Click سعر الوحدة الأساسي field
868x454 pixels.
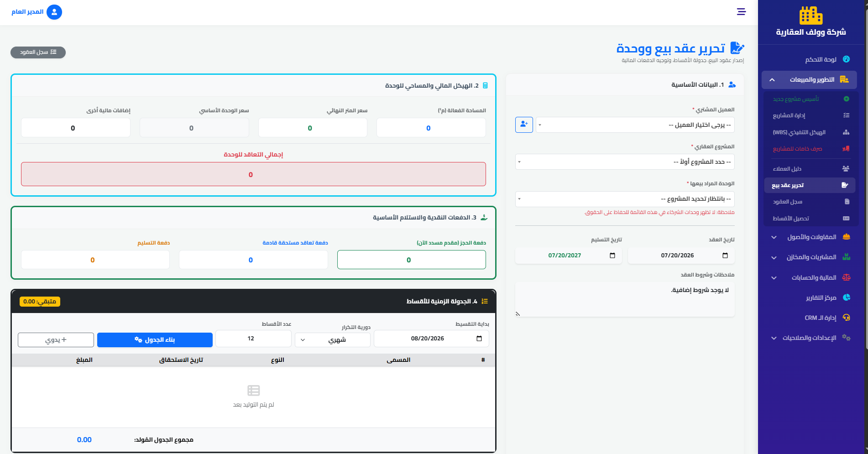(194, 128)
